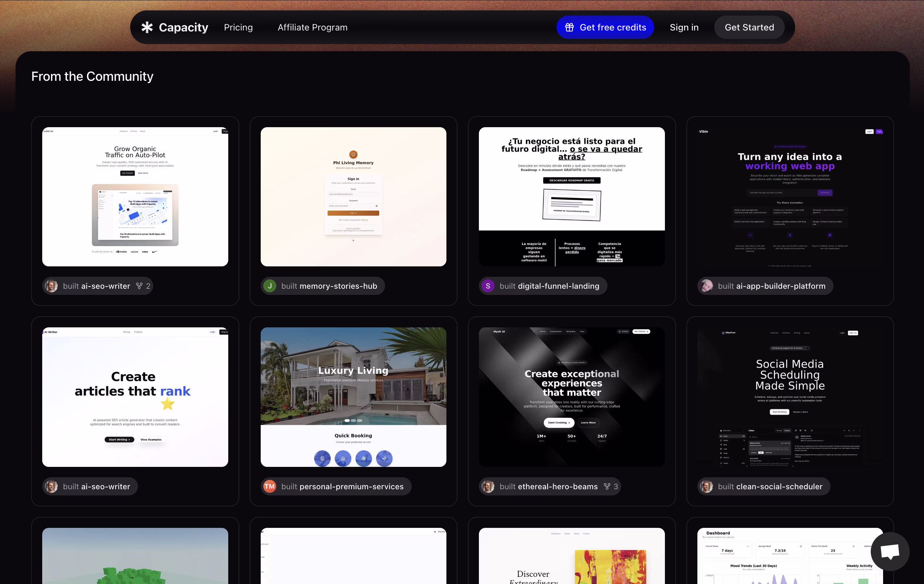Click the purple S avatar on digital-funnel-landing
The width and height of the screenshot is (924, 584).
click(x=488, y=286)
